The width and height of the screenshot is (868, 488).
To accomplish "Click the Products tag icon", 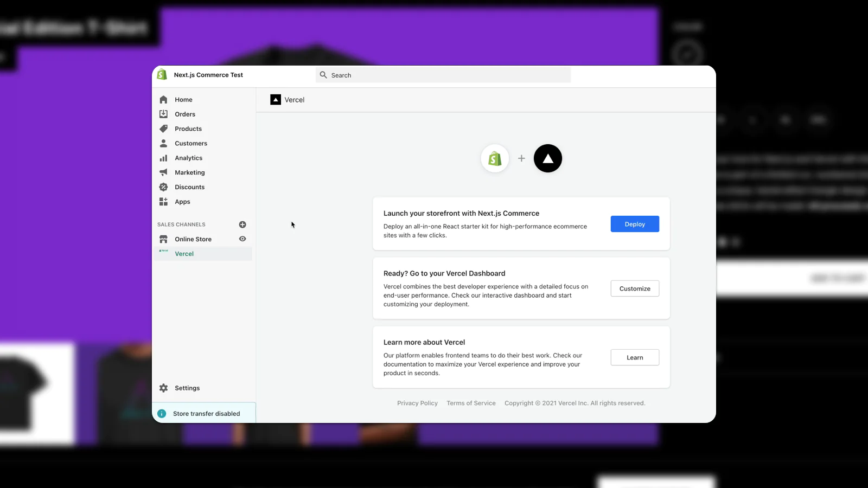I will point(163,129).
